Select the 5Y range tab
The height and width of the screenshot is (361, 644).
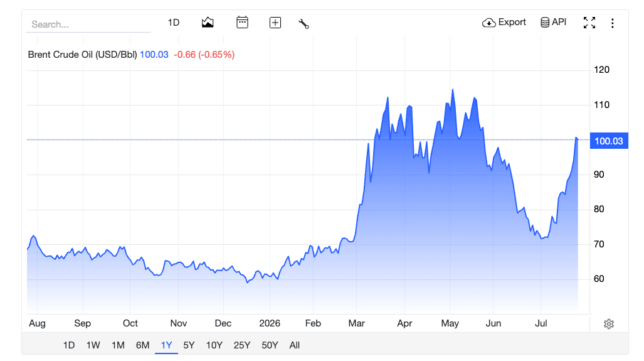[x=189, y=345]
